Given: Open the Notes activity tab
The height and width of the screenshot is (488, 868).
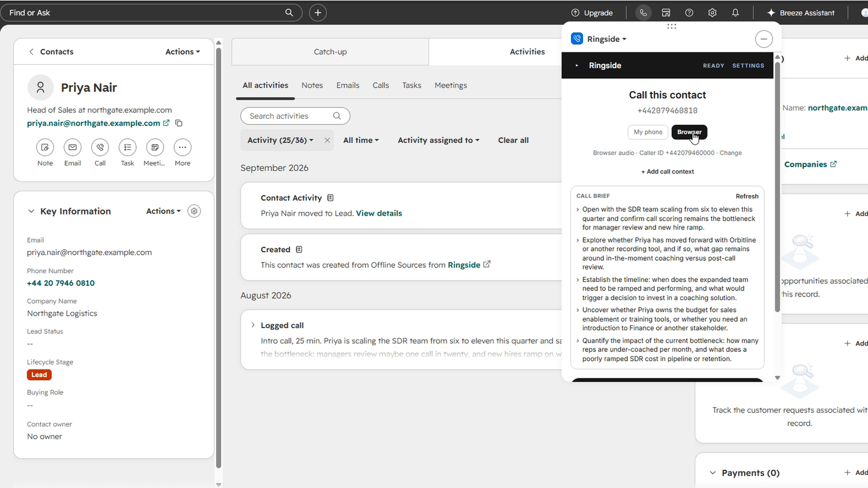Looking at the screenshot, I should click(x=312, y=85).
